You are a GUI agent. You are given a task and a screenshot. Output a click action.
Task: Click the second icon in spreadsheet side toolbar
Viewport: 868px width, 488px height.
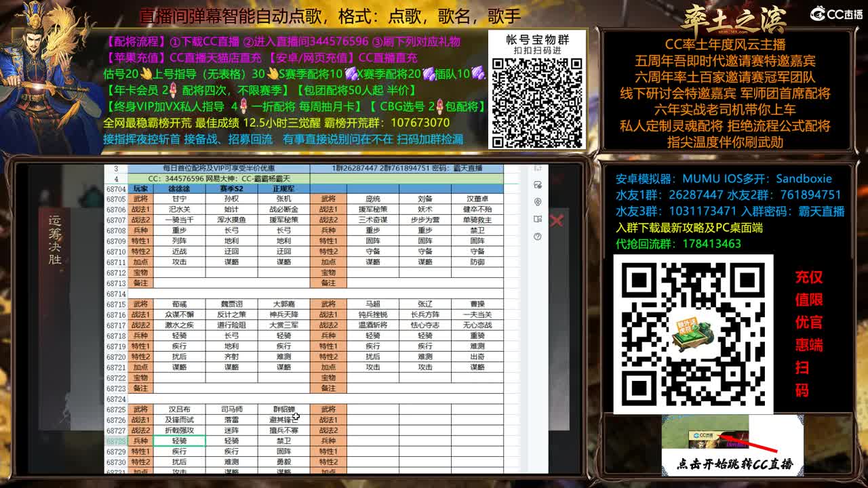click(x=538, y=184)
